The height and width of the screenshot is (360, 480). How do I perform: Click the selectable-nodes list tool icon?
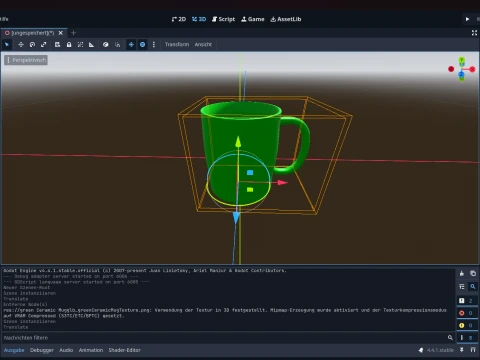[x=57, y=44]
